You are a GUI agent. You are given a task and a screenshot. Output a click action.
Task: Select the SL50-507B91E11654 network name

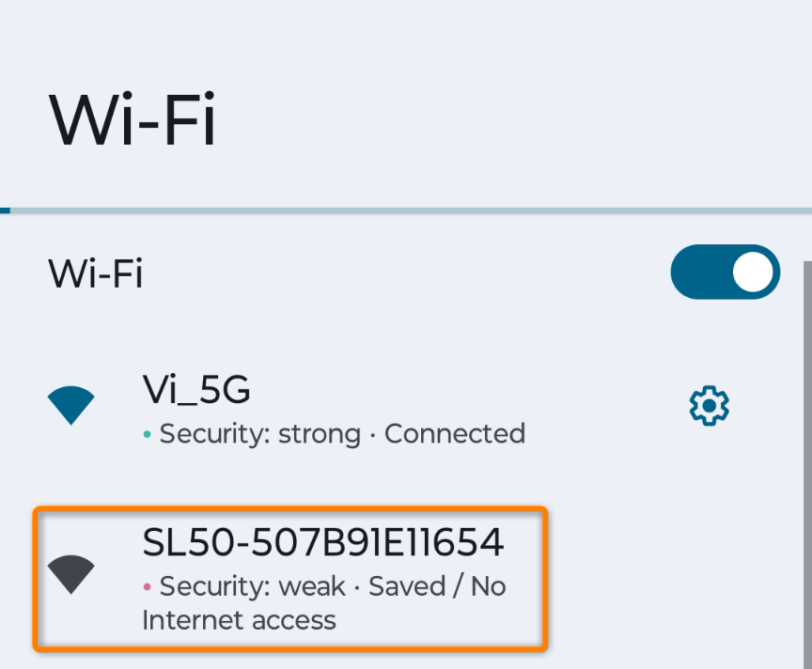click(322, 542)
